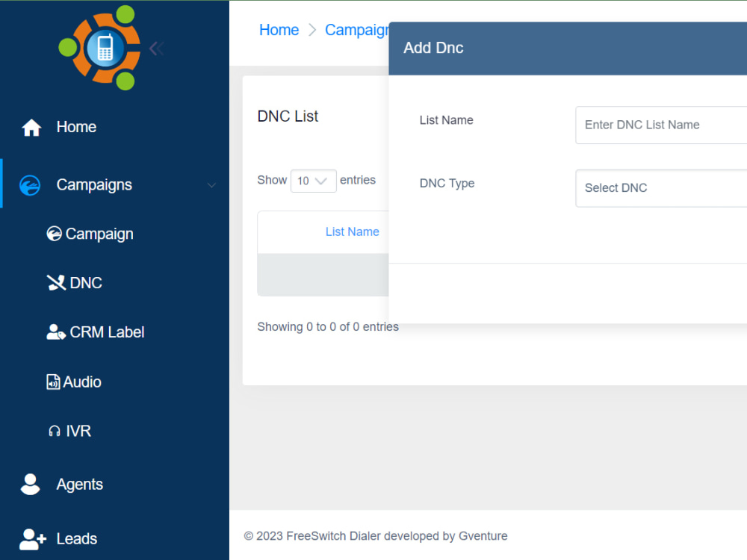Click the Agents person icon
The image size is (747, 560).
(31, 485)
